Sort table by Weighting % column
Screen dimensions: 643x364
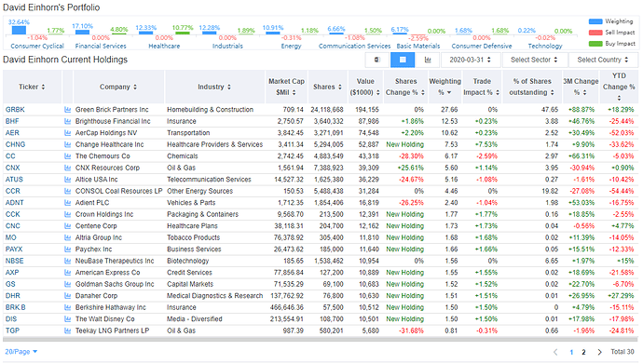point(445,87)
